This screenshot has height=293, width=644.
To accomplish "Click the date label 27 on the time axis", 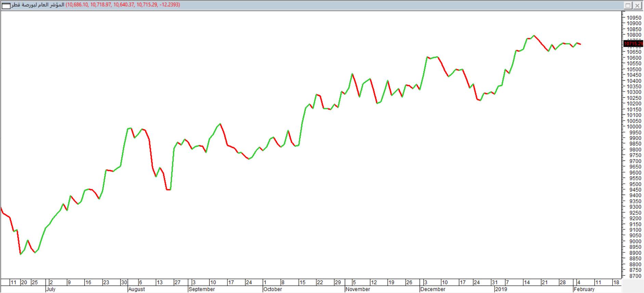I will pyautogui.click(x=177, y=282).
